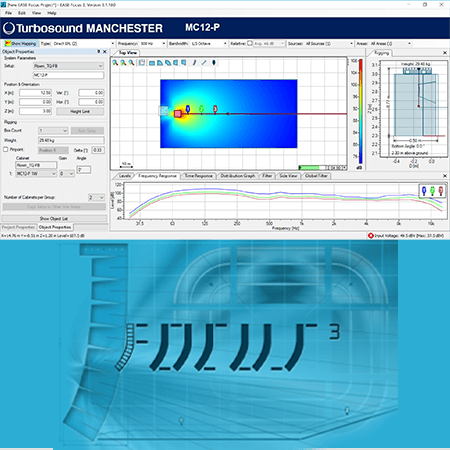Click the green calculation progress bar
Screen dimensions: 450x450
[309, 168]
